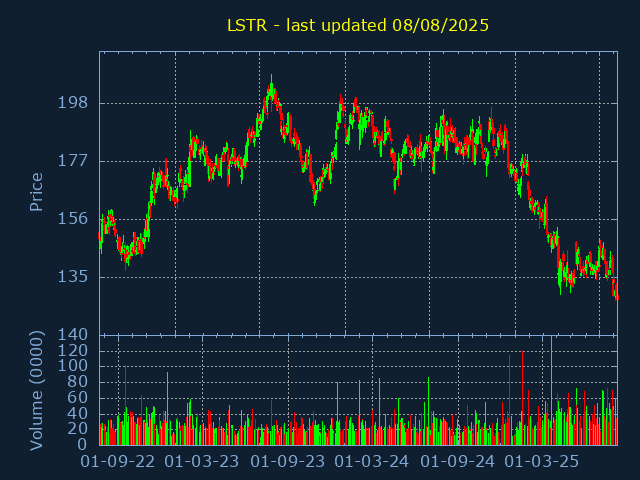Click the price axis label 135

[x=73, y=277]
